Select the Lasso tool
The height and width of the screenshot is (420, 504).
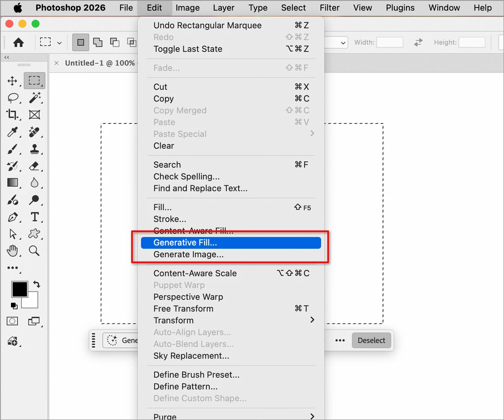[13, 98]
